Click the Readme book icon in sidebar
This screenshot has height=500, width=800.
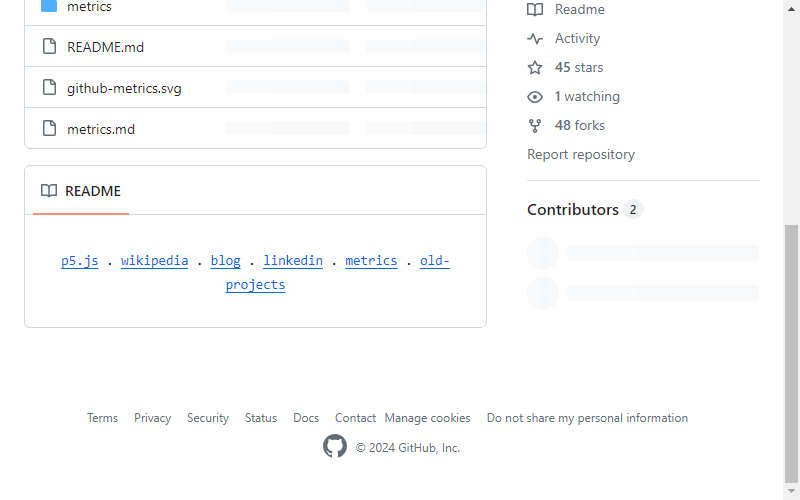[535, 10]
